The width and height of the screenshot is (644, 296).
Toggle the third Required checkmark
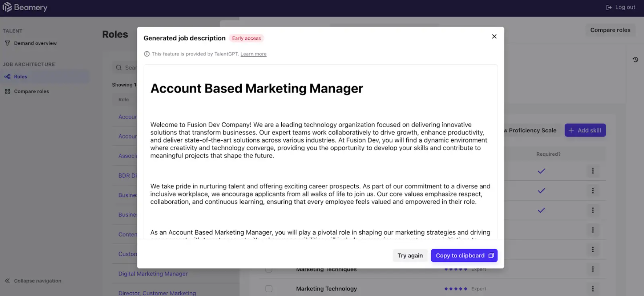point(541,210)
